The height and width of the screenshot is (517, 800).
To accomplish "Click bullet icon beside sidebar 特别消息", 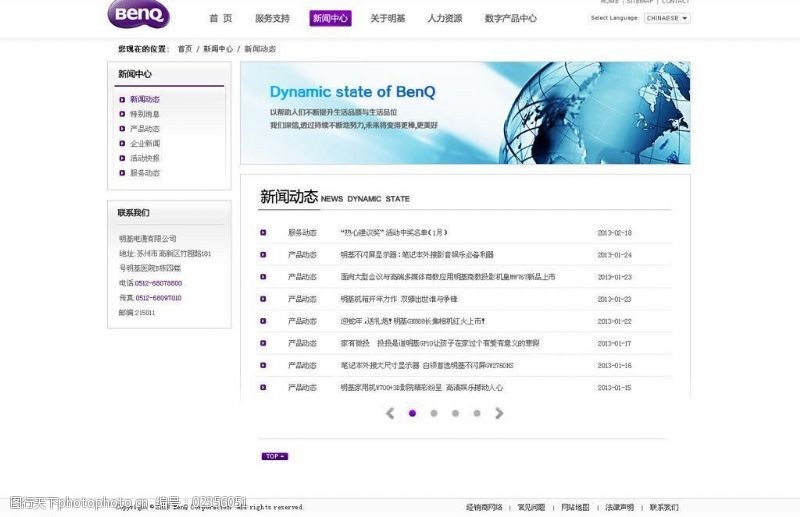I will point(122,114).
